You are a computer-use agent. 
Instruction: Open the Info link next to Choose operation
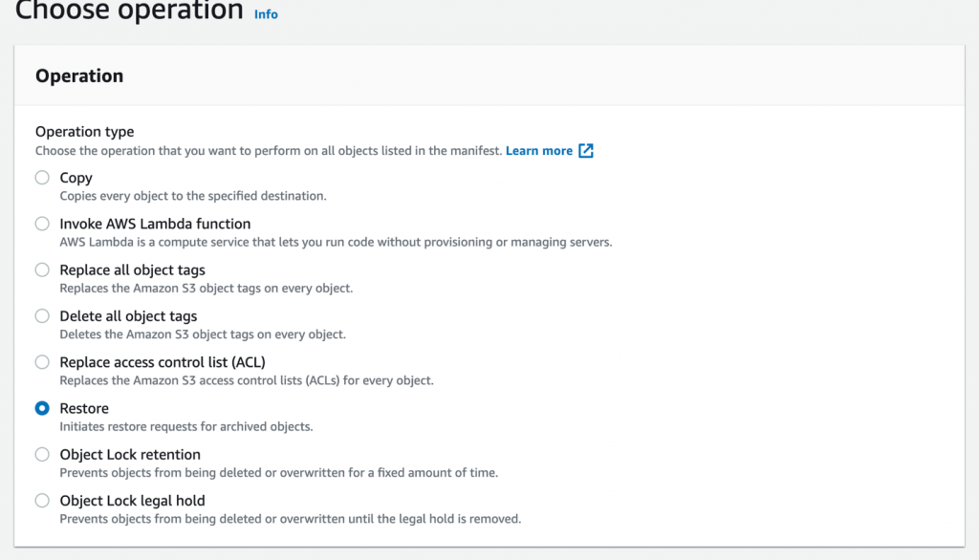265,14
